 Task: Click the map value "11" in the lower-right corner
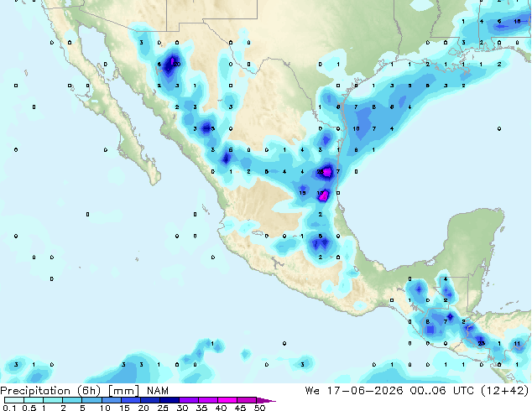[517, 344]
